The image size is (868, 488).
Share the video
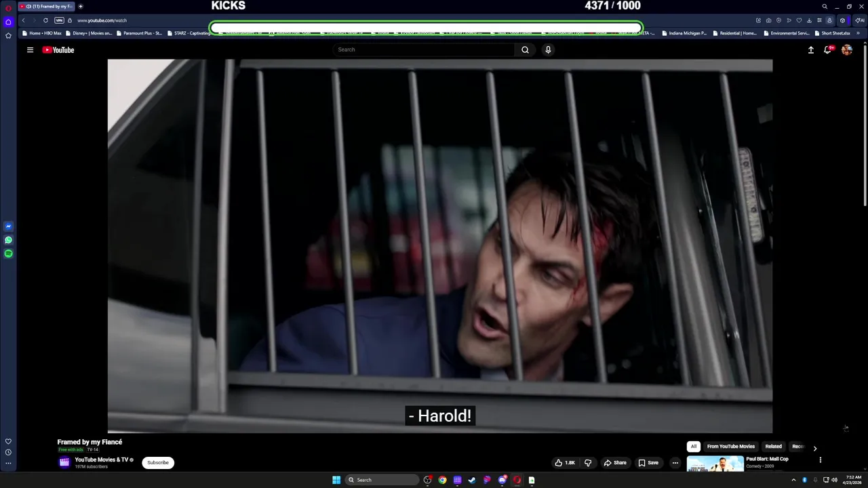(615, 463)
